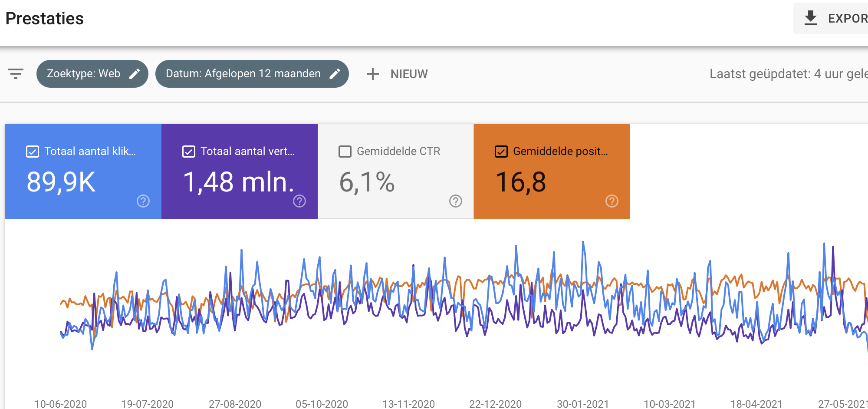Open help icon on position card
The image size is (868, 409).
(x=612, y=201)
